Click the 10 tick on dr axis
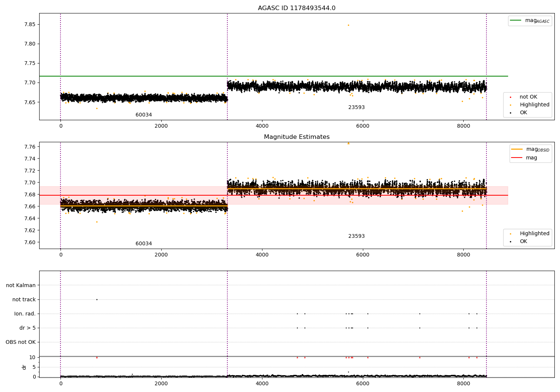Image resolution: width=560 pixels, height=392 pixels. [32, 358]
